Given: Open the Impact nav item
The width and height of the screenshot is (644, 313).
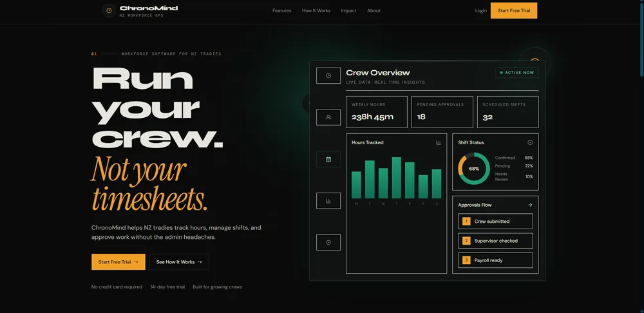Looking at the screenshot, I should [x=348, y=11].
